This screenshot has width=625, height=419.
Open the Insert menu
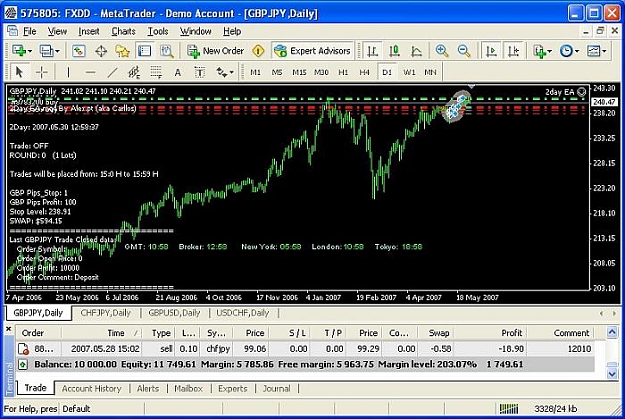pyautogui.click(x=88, y=31)
